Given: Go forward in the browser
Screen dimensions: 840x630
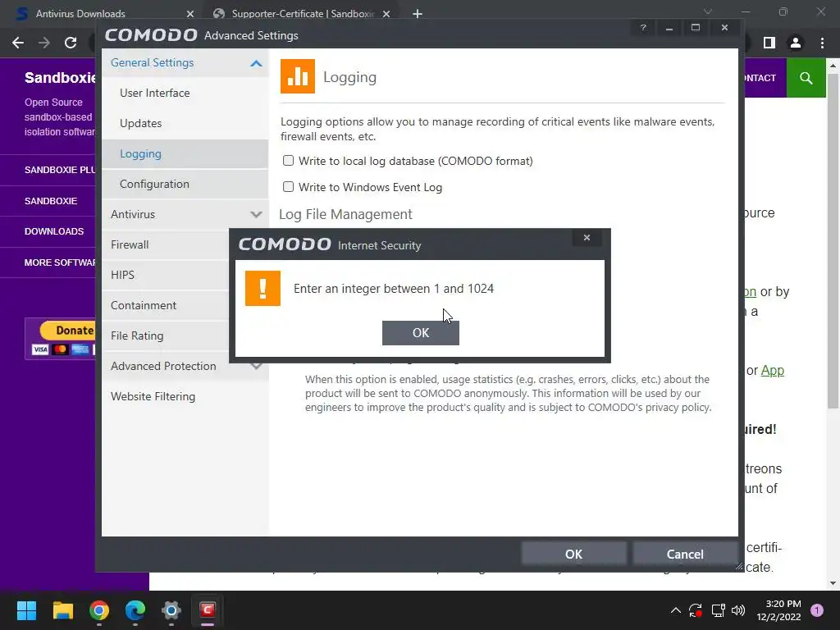Looking at the screenshot, I should (44, 43).
